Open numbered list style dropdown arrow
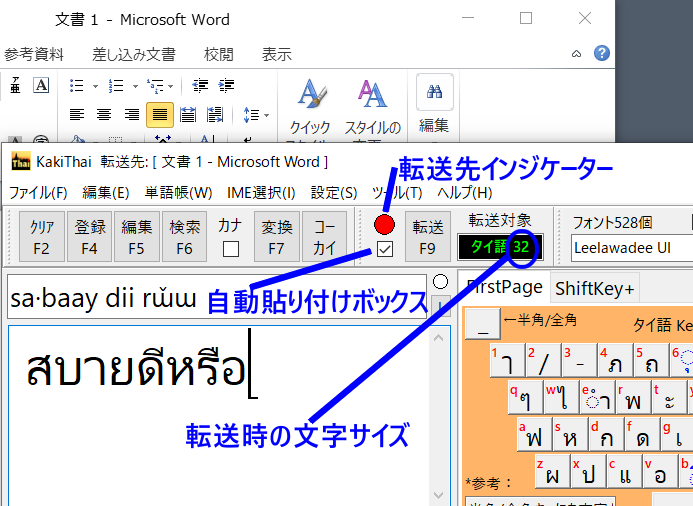 click(x=135, y=86)
